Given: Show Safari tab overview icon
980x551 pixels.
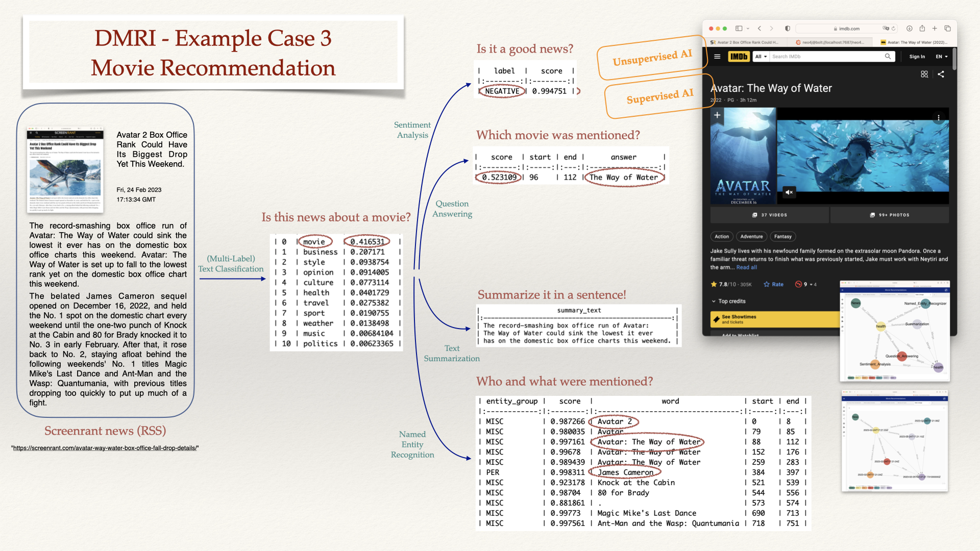Looking at the screenshot, I should click(947, 29).
